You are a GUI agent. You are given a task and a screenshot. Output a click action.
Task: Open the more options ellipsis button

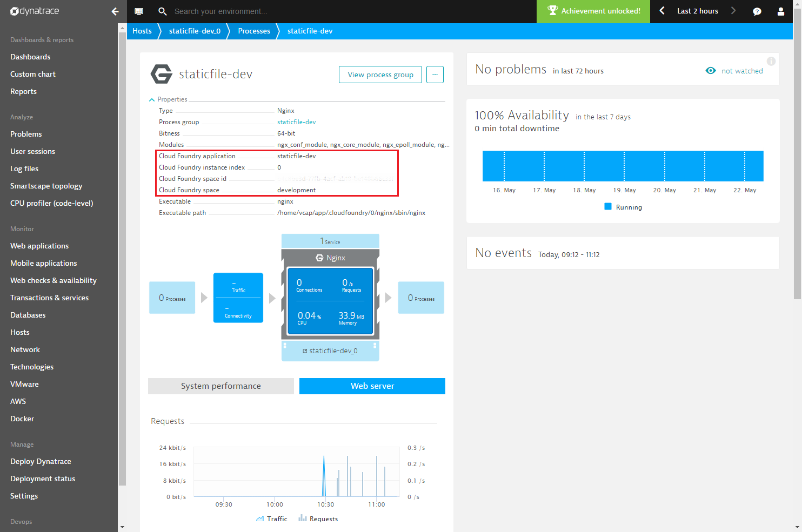click(435, 75)
